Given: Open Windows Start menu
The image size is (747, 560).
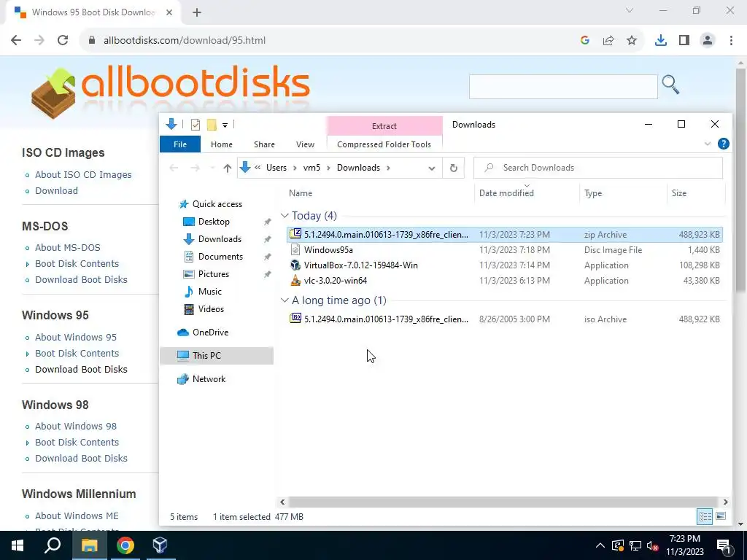Looking at the screenshot, I should (x=18, y=545).
